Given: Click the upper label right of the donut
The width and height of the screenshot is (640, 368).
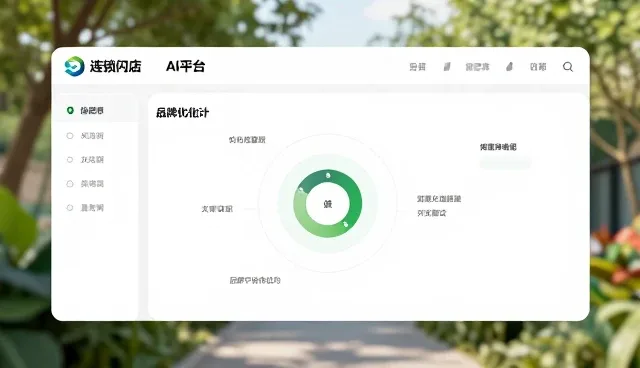Looking at the screenshot, I should (439, 199).
